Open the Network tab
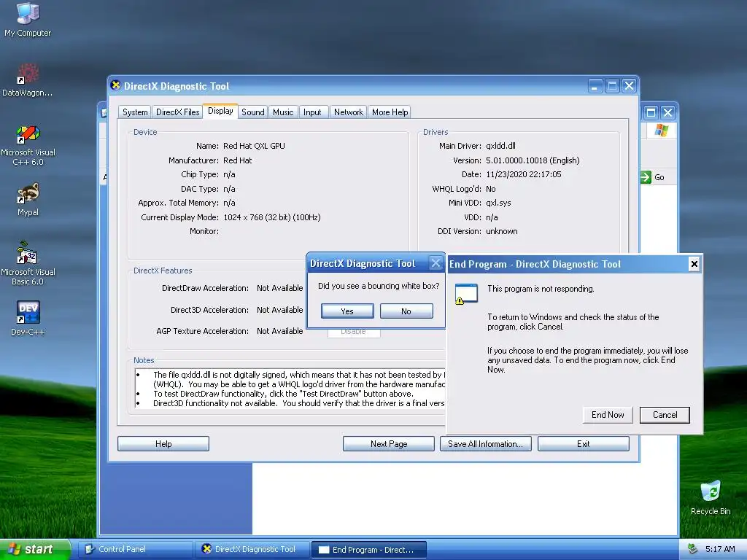Screen dimensions: 747x560 pos(348,112)
